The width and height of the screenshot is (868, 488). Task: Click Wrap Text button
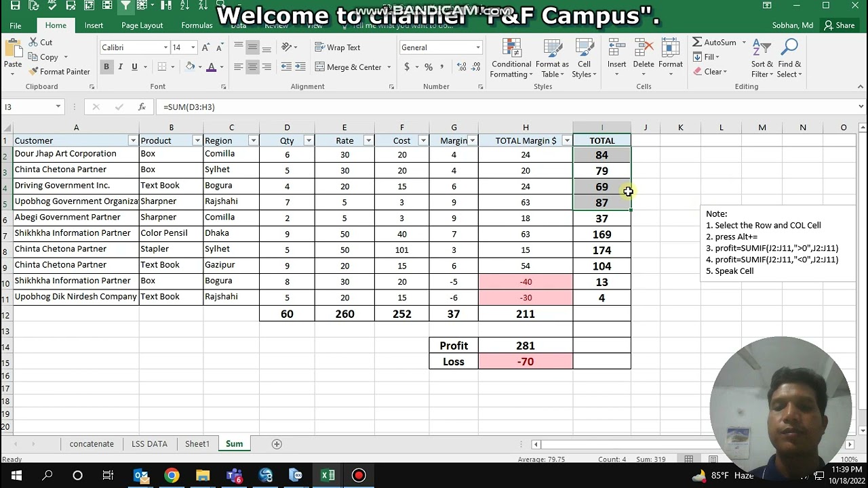click(x=338, y=47)
